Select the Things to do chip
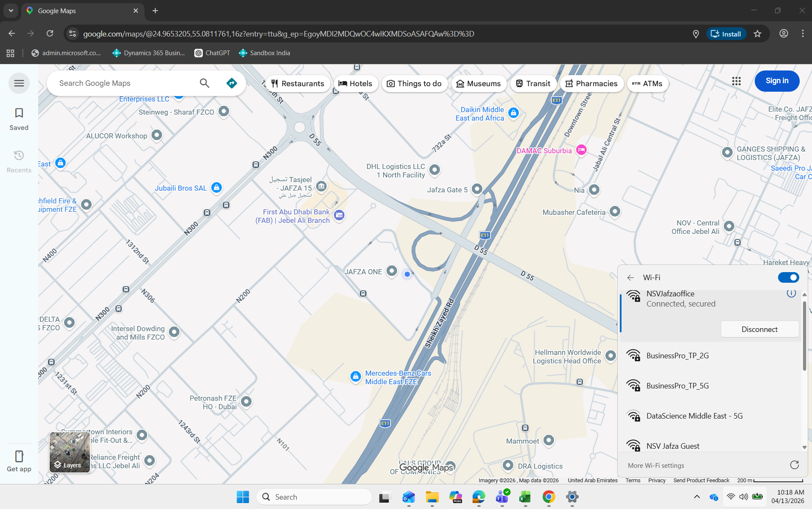The height and width of the screenshot is (509, 812). coord(414,84)
